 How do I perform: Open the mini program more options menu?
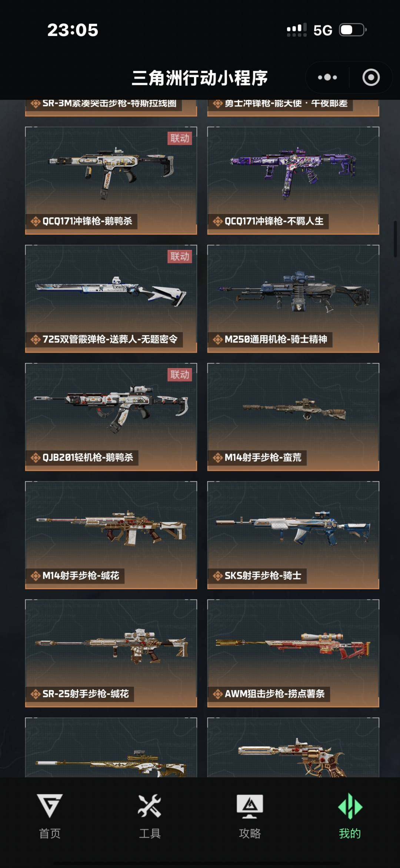point(327,77)
